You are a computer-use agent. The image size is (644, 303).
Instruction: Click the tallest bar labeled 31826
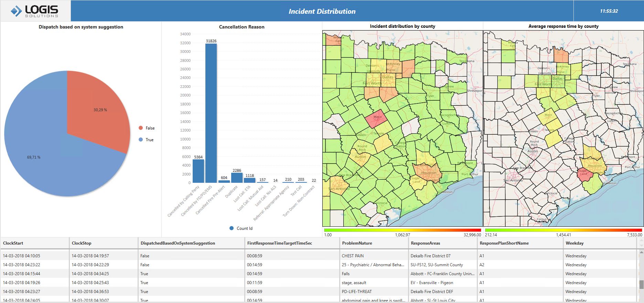211,113
